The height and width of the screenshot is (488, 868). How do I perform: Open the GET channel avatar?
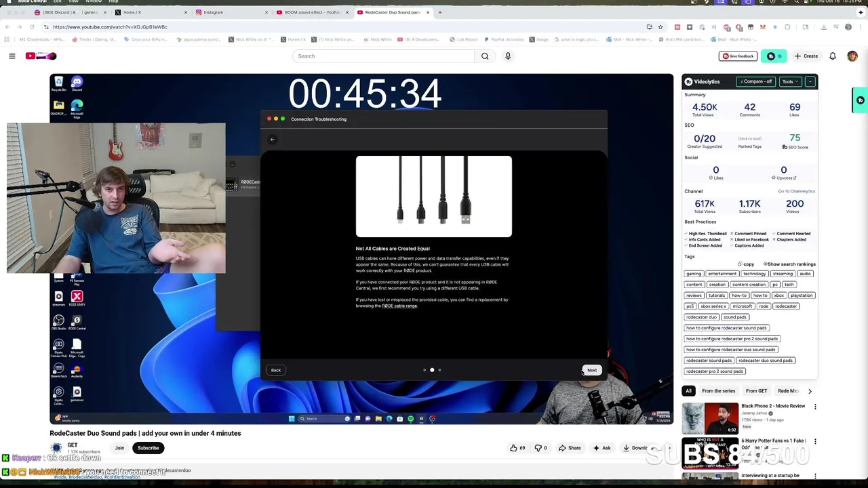56,447
